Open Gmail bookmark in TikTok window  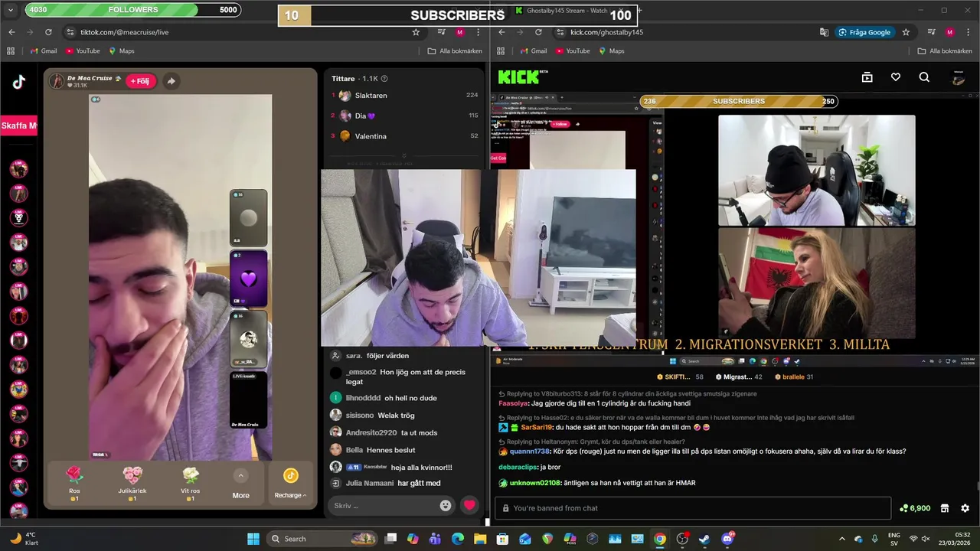(43, 51)
